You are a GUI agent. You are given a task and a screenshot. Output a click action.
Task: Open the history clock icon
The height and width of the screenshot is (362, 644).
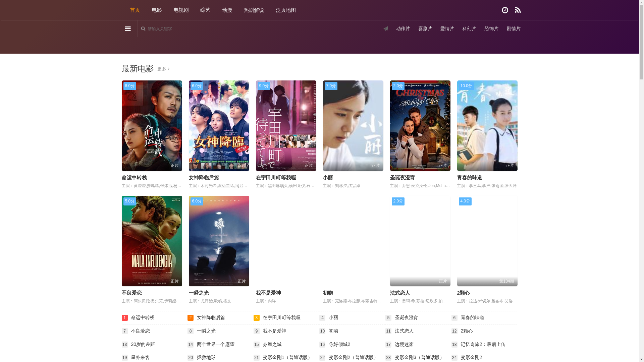click(x=505, y=10)
